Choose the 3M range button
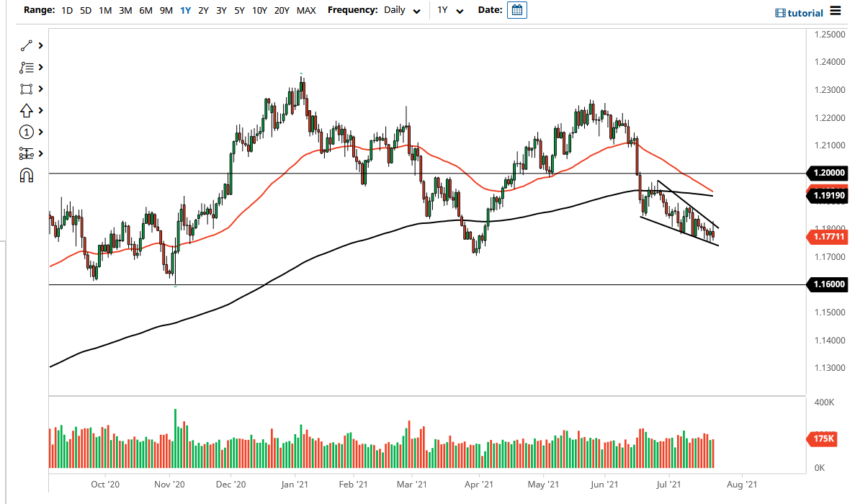Image resolution: width=855 pixels, height=504 pixels. coord(125,11)
